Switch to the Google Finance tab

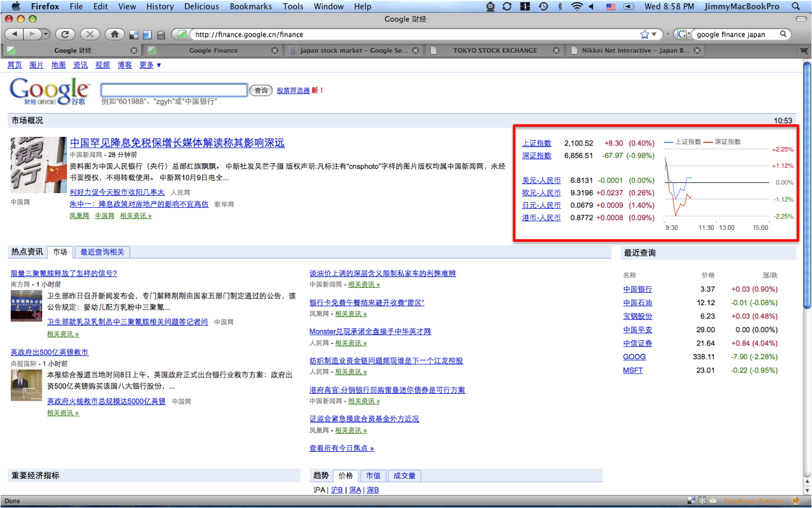213,50
